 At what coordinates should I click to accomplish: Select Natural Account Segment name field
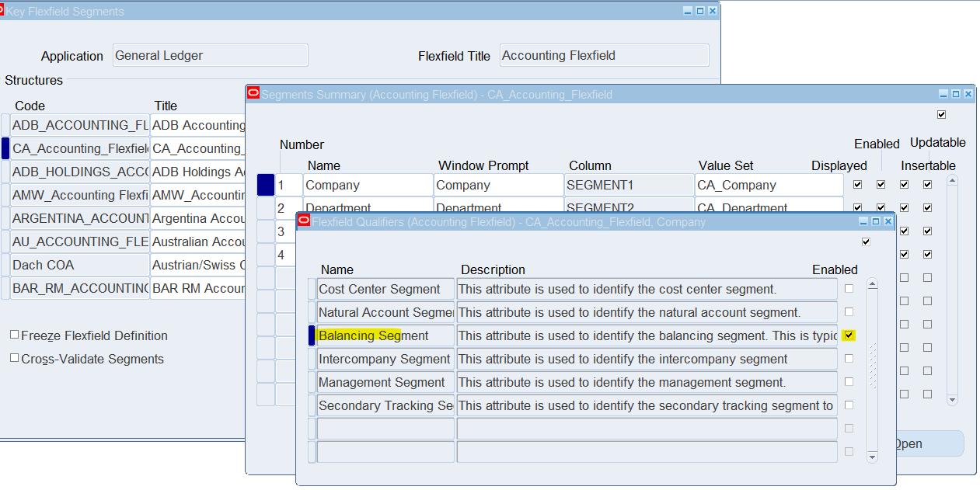[x=385, y=312]
